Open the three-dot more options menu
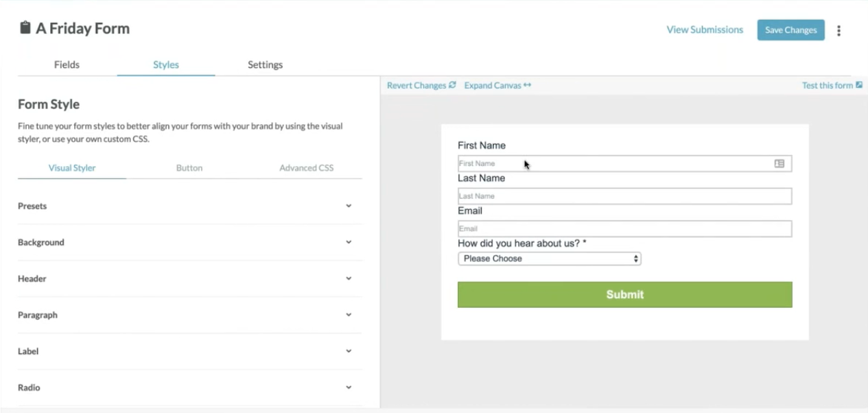 [838, 30]
